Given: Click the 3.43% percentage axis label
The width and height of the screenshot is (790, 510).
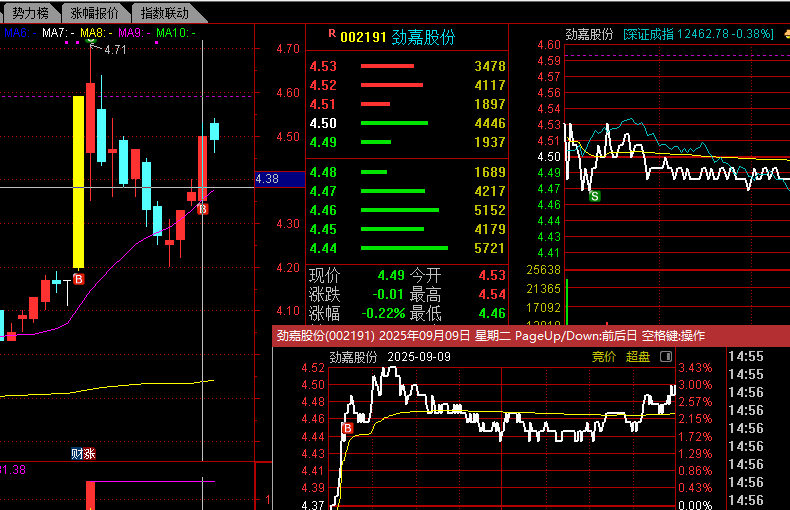Looking at the screenshot, I should [695, 368].
